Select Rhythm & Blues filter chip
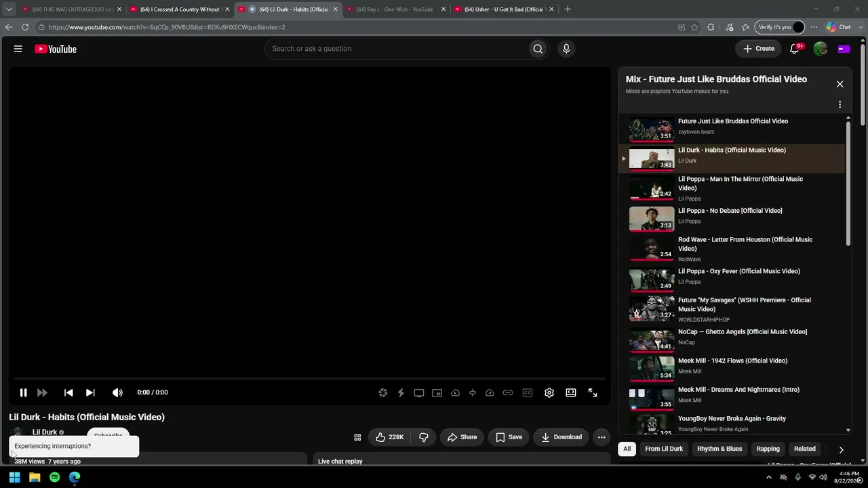Viewport: 868px width, 488px height. [719, 449]
